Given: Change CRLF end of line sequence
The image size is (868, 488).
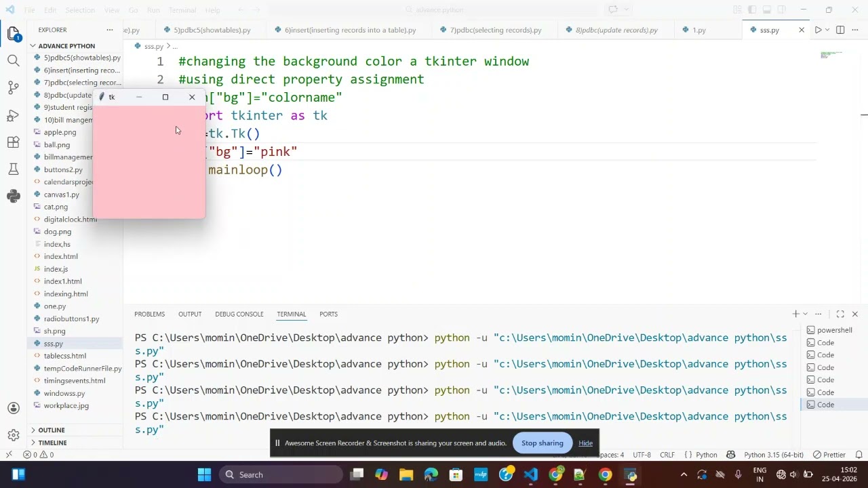Looking at the screenshot, I should click(x=667, y=455).
